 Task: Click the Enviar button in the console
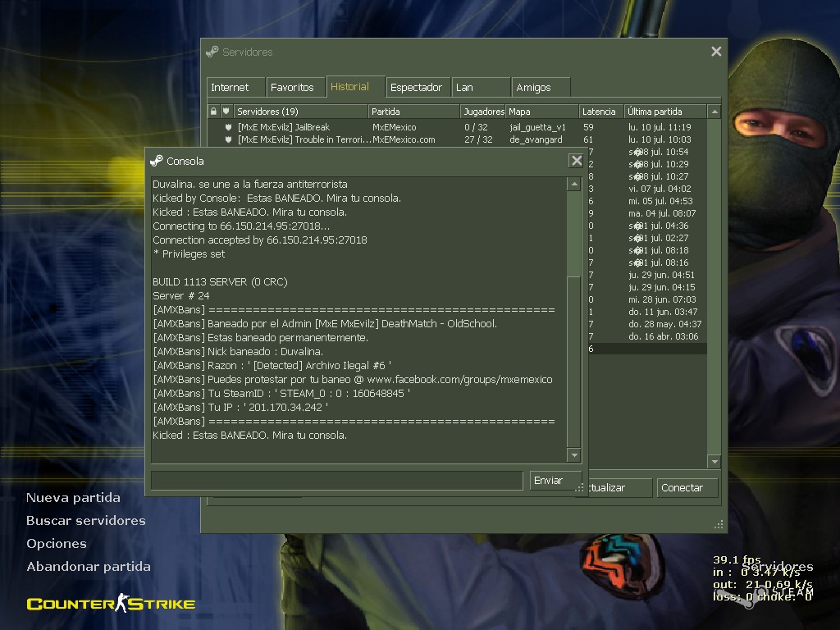point(556,481)
